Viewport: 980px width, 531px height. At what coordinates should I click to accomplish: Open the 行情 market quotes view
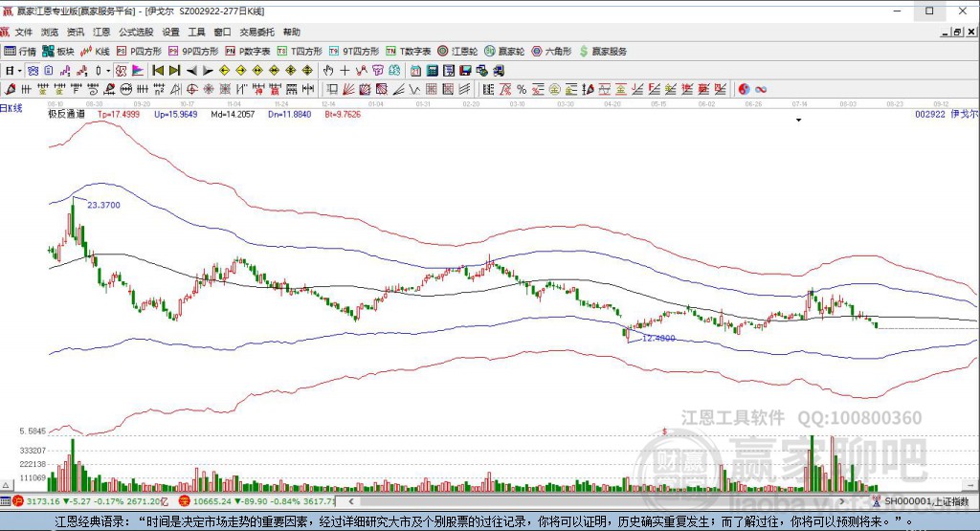point(20,52)
